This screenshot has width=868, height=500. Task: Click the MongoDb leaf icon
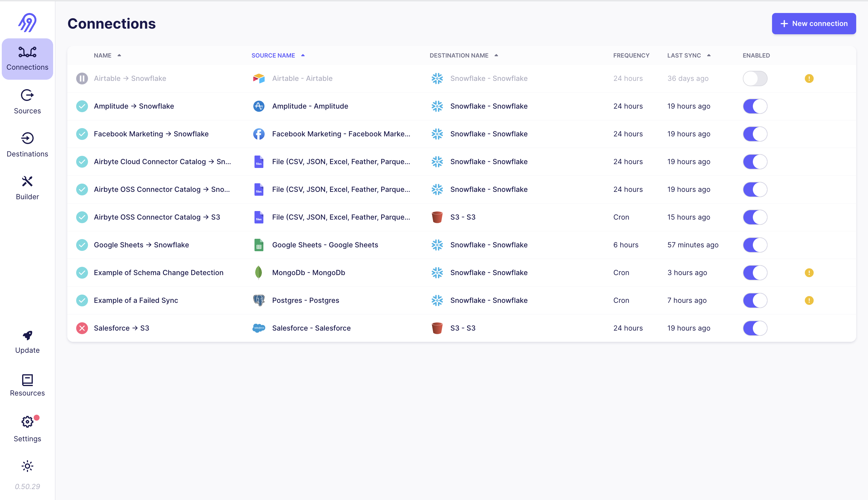(259, 273)
